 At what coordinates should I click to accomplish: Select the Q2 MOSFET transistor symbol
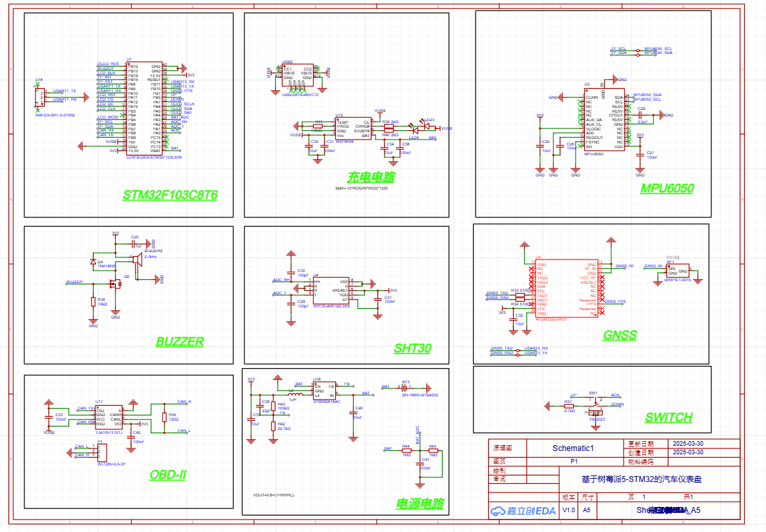click(x=117, y=284)
